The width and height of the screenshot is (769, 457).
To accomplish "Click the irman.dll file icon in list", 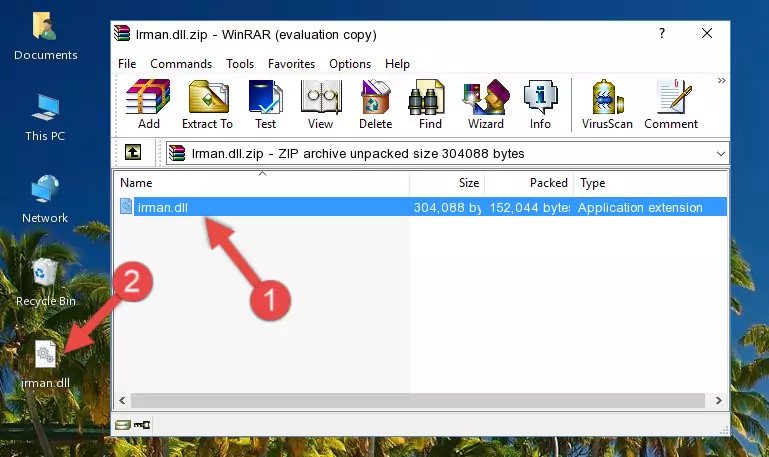I will tap(126, 206).
